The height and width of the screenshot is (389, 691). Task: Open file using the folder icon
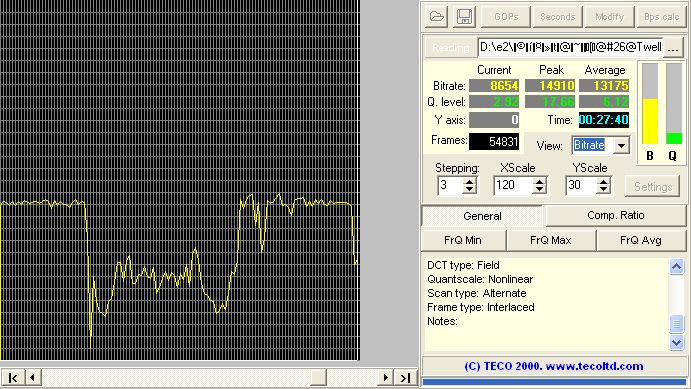(x=437, y=17)
